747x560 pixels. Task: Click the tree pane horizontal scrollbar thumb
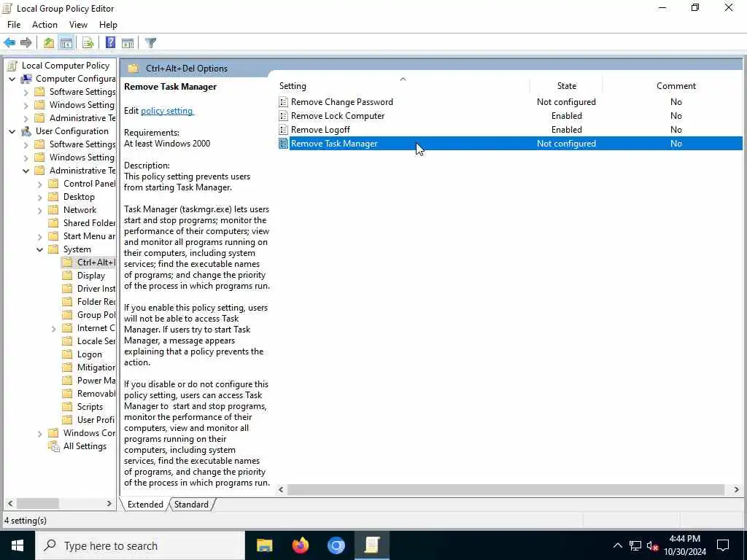point(38,503)
